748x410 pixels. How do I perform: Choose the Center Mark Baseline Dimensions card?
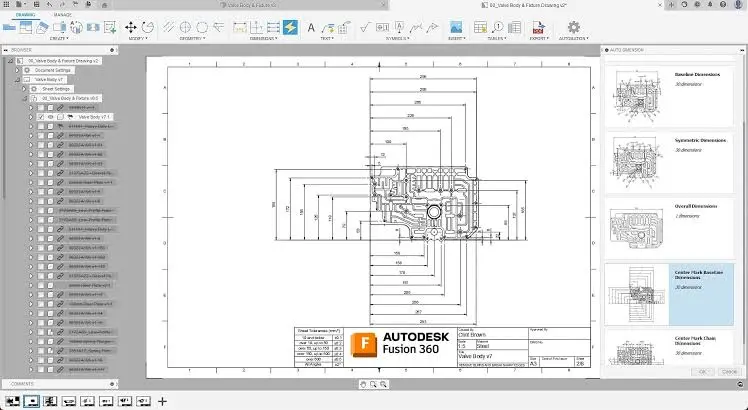click(x=669, y=294)
